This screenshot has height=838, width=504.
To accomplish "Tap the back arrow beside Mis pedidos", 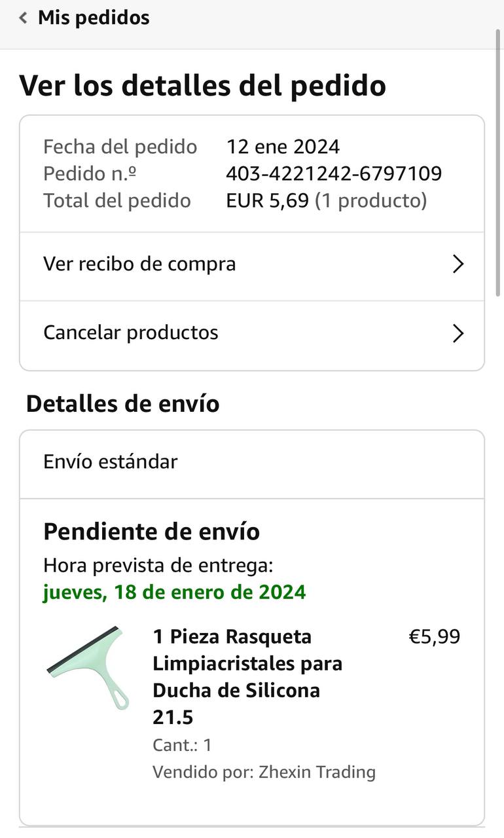I will click(x=24, y=18).
